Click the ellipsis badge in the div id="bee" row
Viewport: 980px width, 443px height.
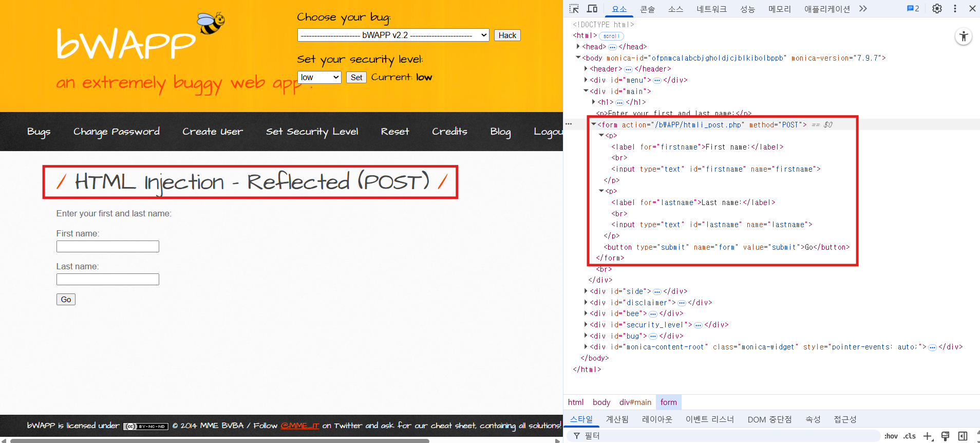click(653, 314)
